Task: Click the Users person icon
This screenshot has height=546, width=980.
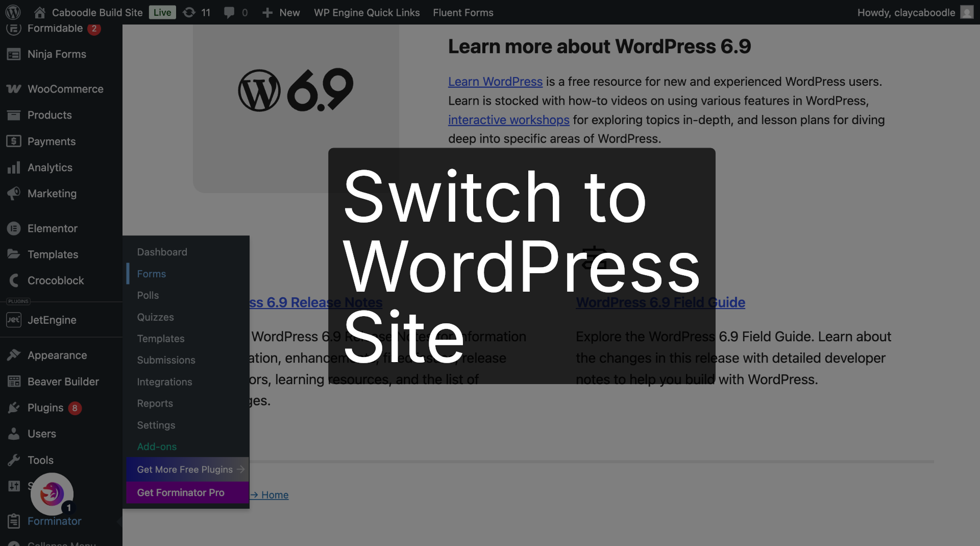Action: click(14, 434)
